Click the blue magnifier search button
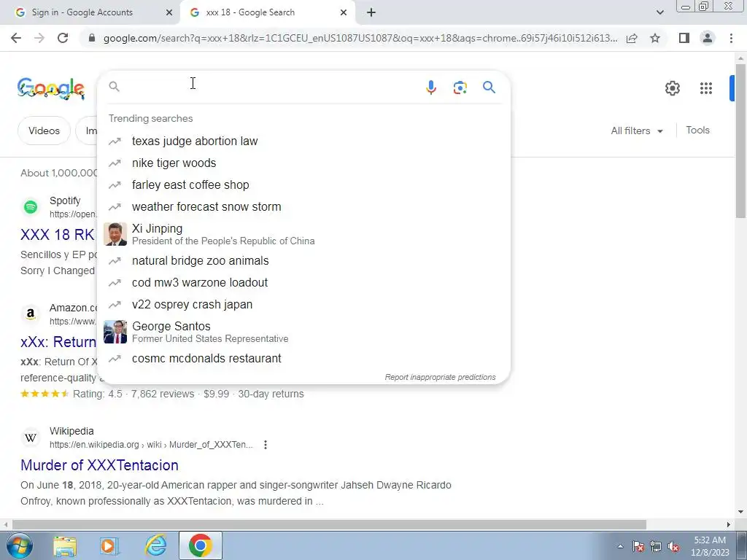 point(489,87)
